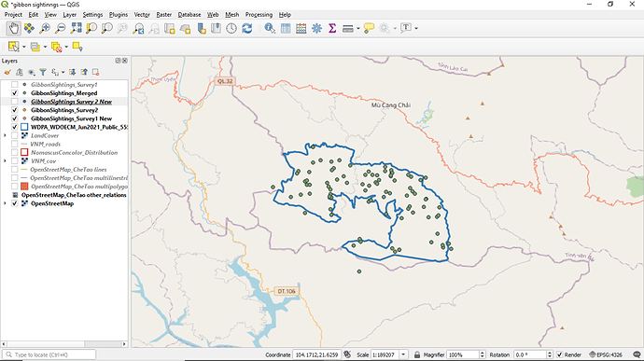Click the EPSG:4326 CRS button
Image resolution: width=644 pixels, height=361 pixels.
pyautogui.click(x=606, y=354)
